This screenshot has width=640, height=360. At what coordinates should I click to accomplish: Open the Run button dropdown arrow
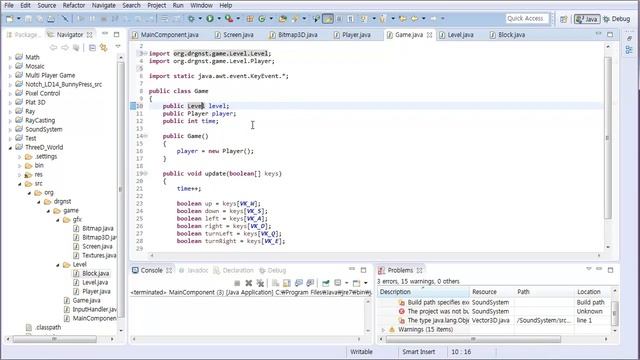click(219, 19)
